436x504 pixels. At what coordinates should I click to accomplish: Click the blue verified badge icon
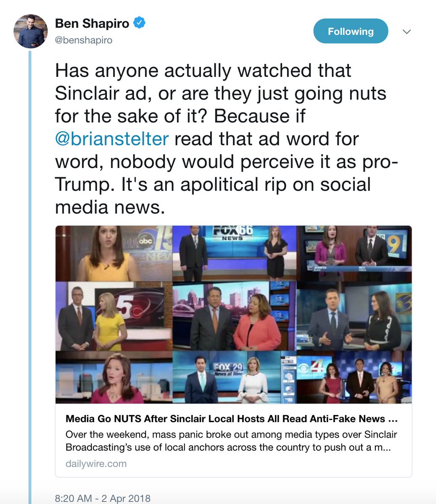[139, 23]
